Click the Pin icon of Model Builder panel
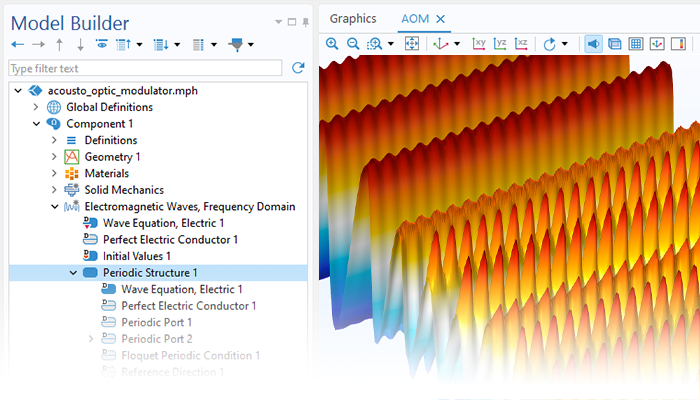The width and height of the screenshot is (700, 400). click(x=305, y=22)
